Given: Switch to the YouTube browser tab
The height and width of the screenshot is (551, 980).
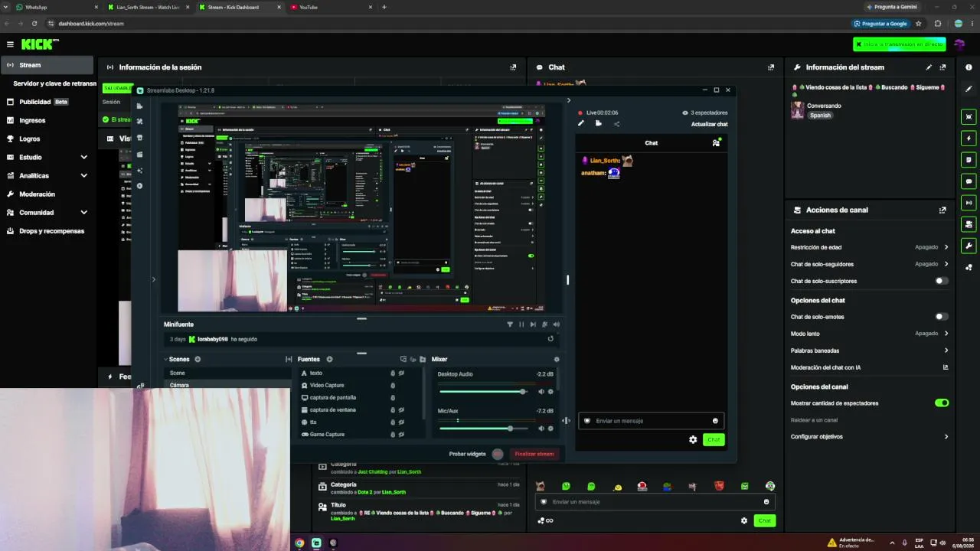Looking at the screenshot, I should (x=330, y=7).
